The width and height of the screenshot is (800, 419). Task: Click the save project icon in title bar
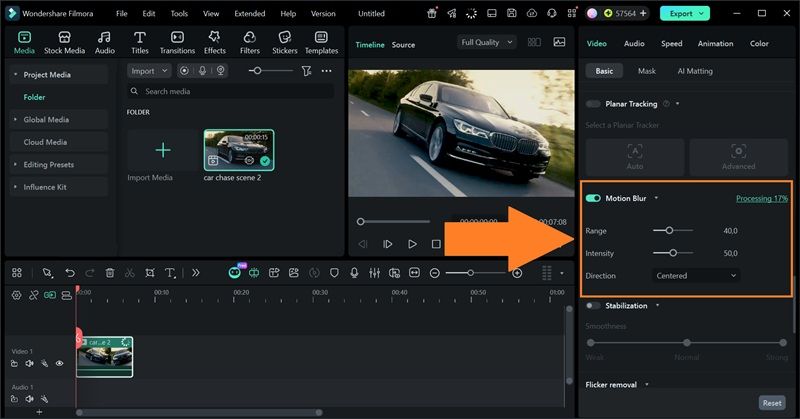pos(512,14)
